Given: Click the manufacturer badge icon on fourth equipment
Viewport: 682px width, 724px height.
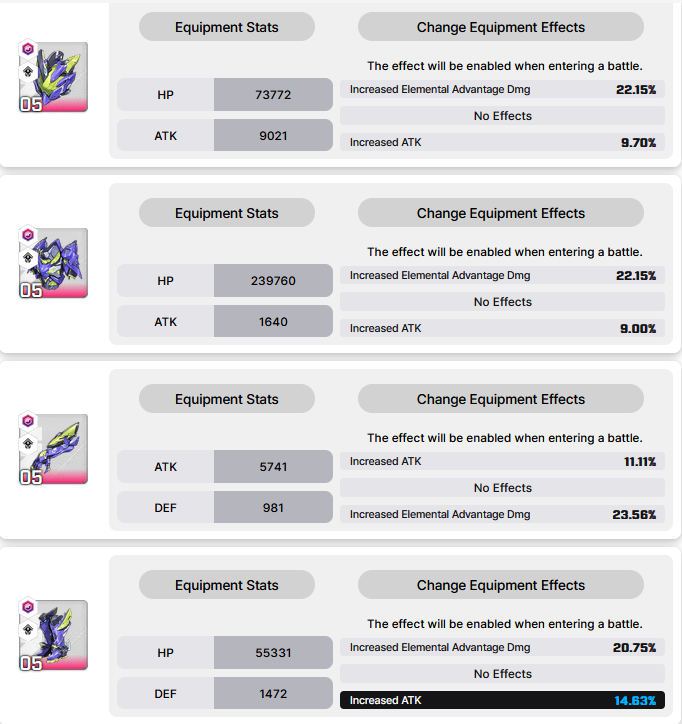Looking at the screenshot, I should [x=28, y=630].
